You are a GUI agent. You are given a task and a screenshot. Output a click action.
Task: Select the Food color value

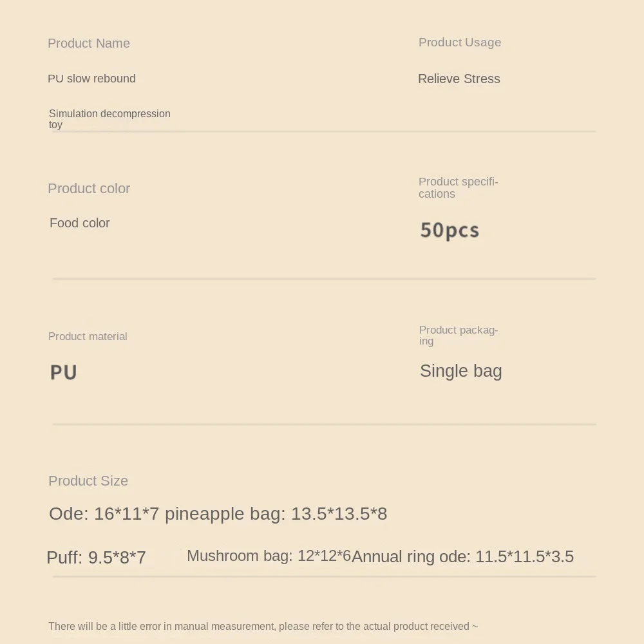click(x=80, y=223)
